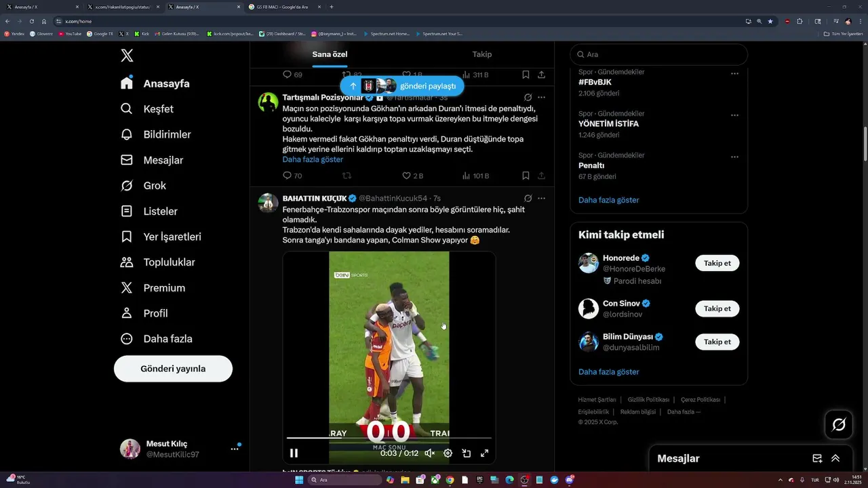The width and height of the screenshot is (868, 488).
Task: Follow Bilim Dünyası with Takip et
Action: point(717,342)
